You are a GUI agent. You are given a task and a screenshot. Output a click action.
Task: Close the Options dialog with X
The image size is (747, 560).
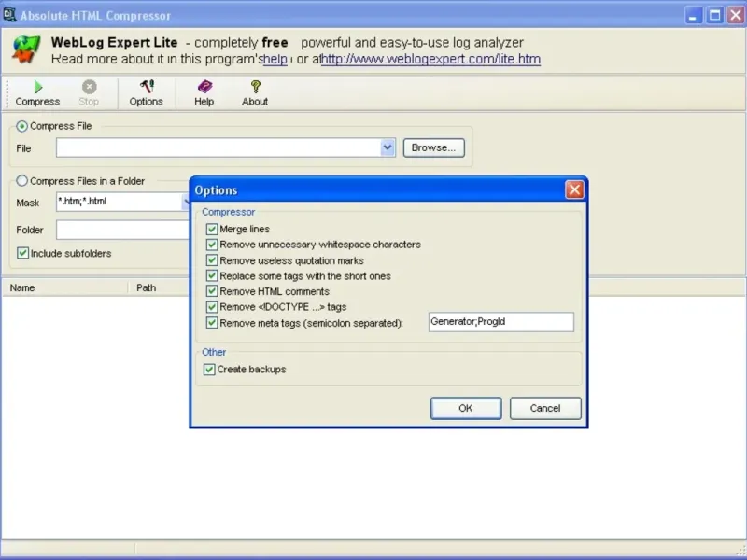tap(574, 190)
